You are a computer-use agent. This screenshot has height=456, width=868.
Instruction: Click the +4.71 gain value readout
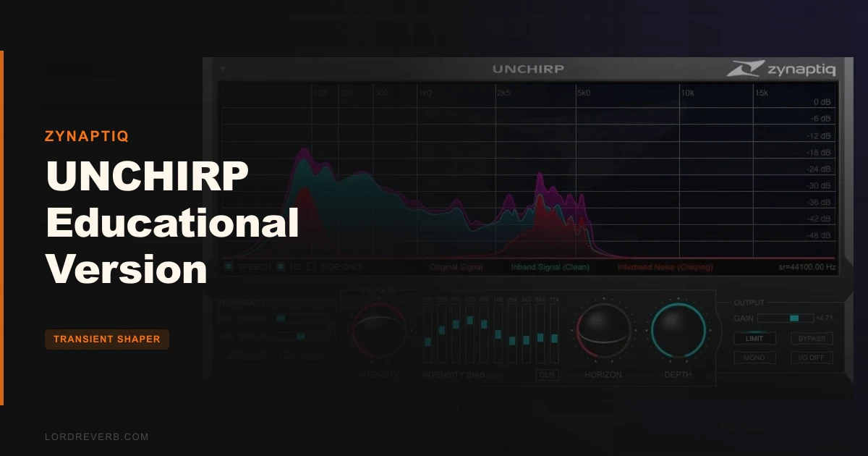coord(825,318)
